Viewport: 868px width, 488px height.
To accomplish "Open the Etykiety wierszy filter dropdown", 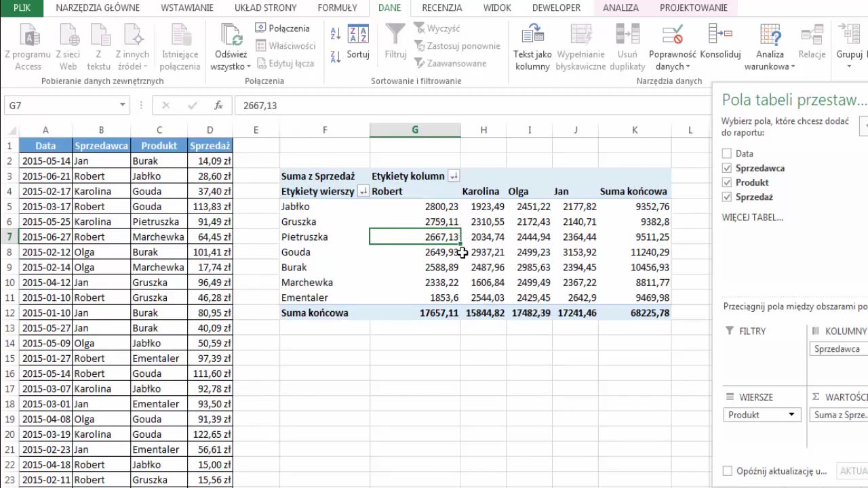I will (363, 192).
